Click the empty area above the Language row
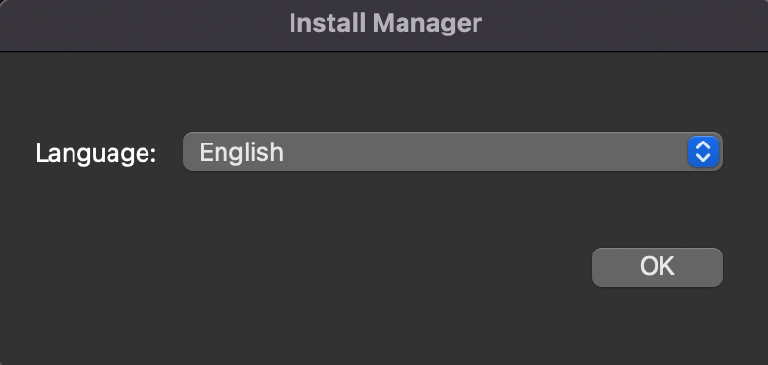 384,91
